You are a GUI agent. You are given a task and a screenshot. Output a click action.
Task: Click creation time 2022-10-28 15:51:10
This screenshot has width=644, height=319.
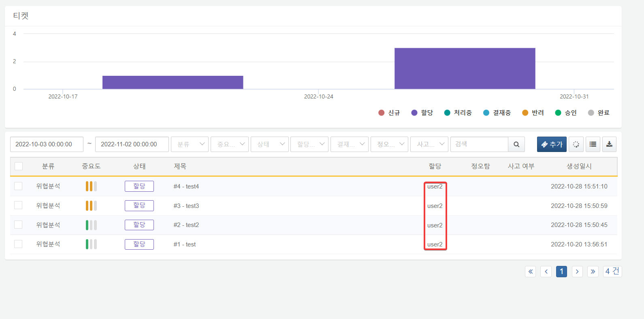(579, 186)
